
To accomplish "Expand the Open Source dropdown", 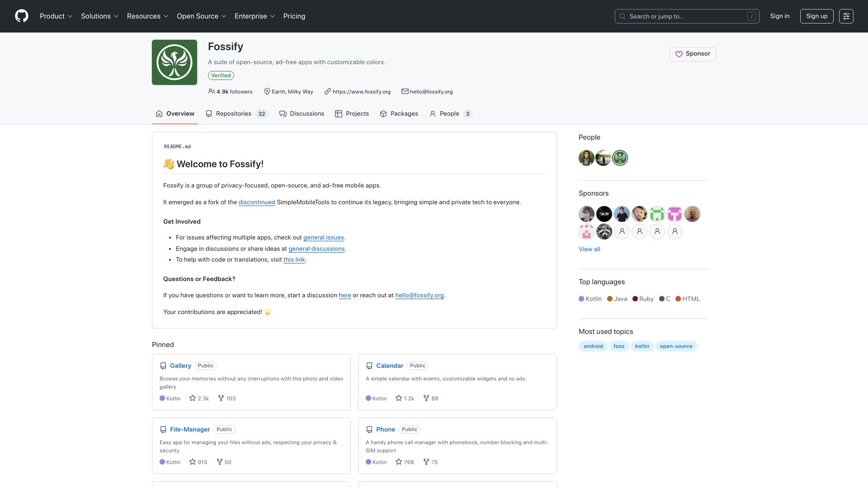I will [x=202, y=16].
